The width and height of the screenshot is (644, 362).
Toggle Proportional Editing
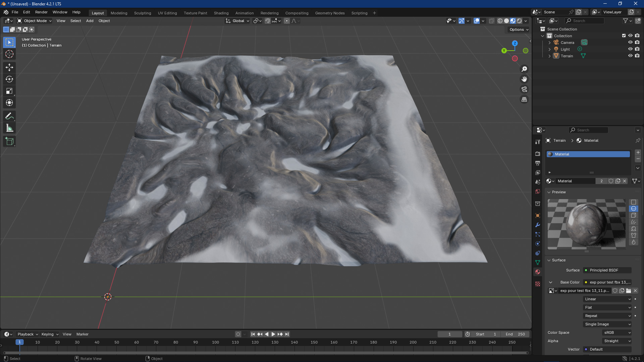287,21
